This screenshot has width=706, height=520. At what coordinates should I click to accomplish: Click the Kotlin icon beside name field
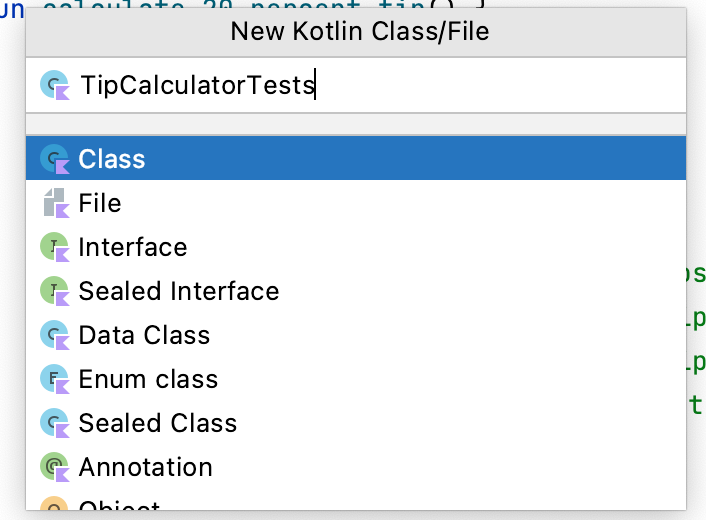[53, 86]
